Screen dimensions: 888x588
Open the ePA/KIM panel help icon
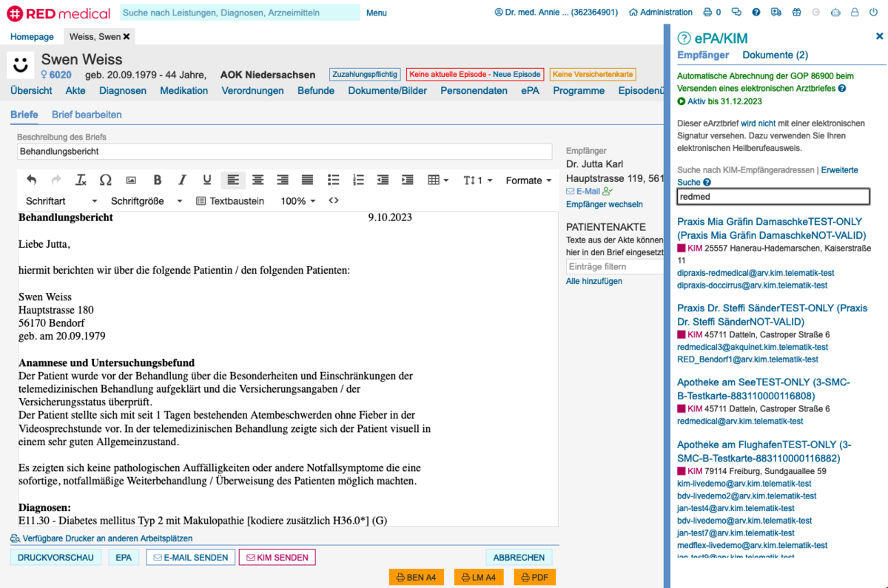[x=684, y=38]
